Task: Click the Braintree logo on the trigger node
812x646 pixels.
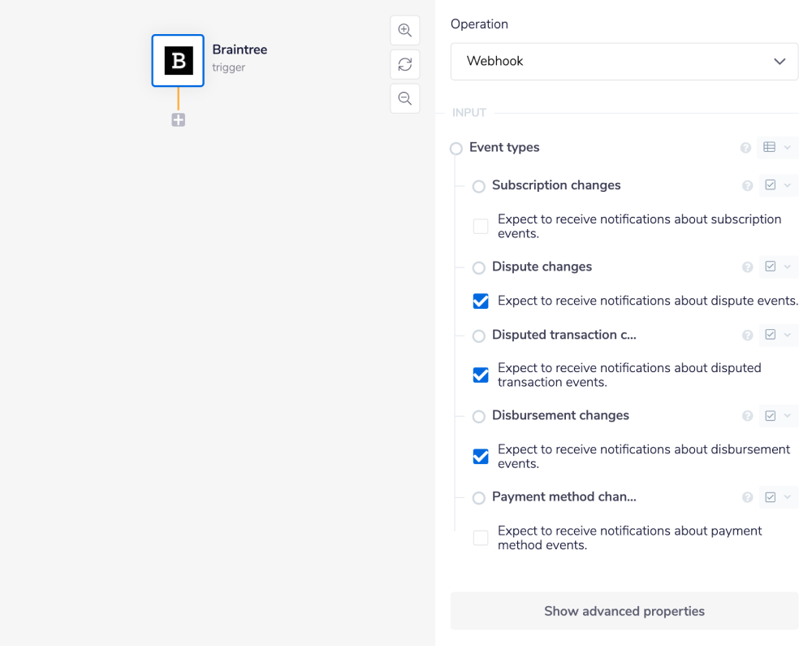Action: [177, 59]
